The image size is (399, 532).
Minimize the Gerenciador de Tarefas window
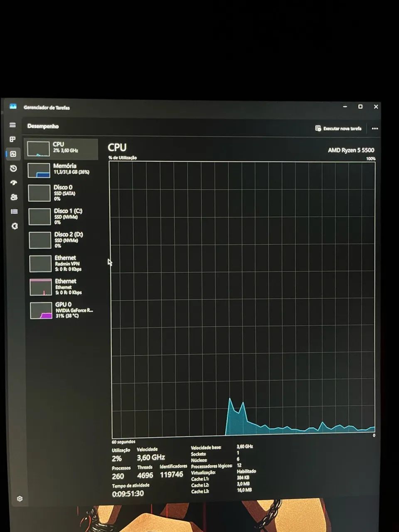pyautogui.click(x=345, y=107)
